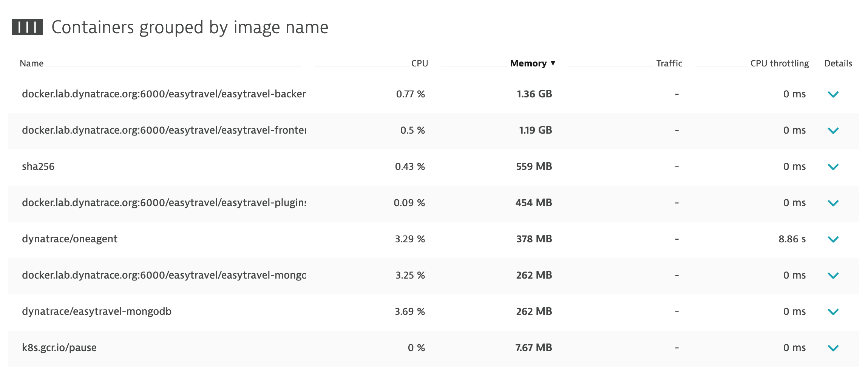868x379 pixels.
Task: Sort table by Traffic column
Action: (x=669, y=63)
